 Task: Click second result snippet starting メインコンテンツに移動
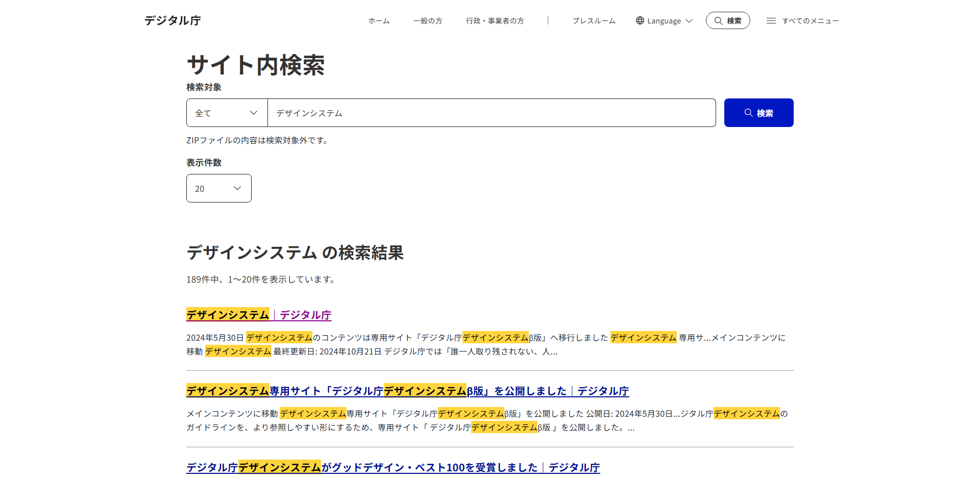(487, 420)
